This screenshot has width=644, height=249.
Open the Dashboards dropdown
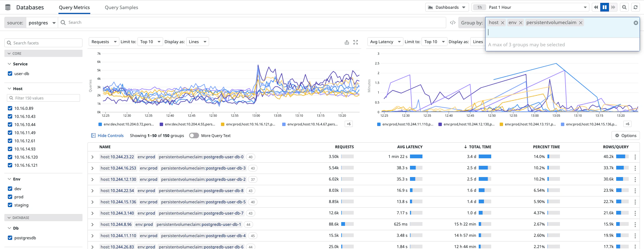[447, 7]
